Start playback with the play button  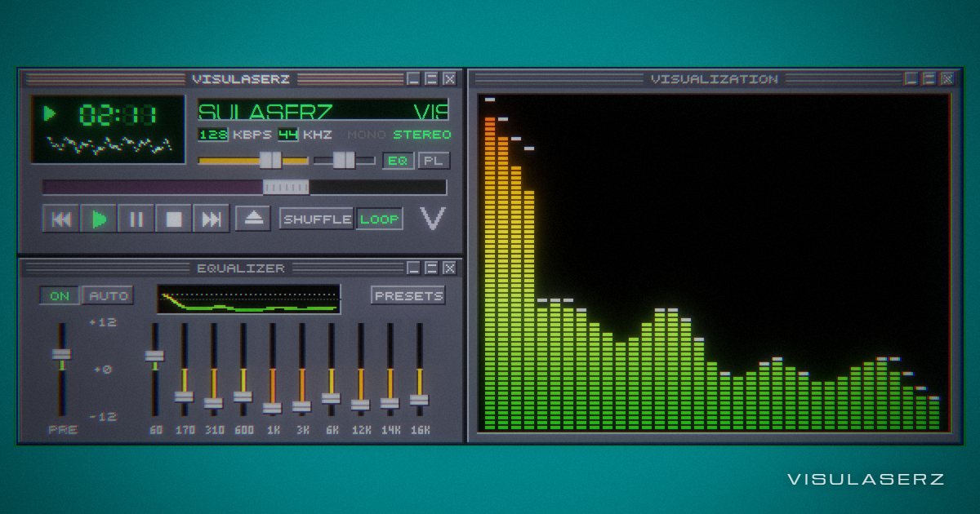[99, 219]
